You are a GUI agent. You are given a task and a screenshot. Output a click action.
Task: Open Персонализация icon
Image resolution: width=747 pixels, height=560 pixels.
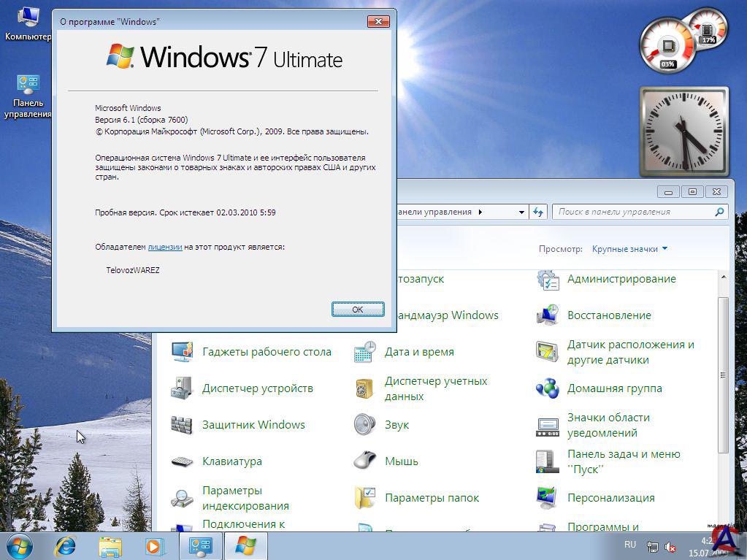(547, 498)
